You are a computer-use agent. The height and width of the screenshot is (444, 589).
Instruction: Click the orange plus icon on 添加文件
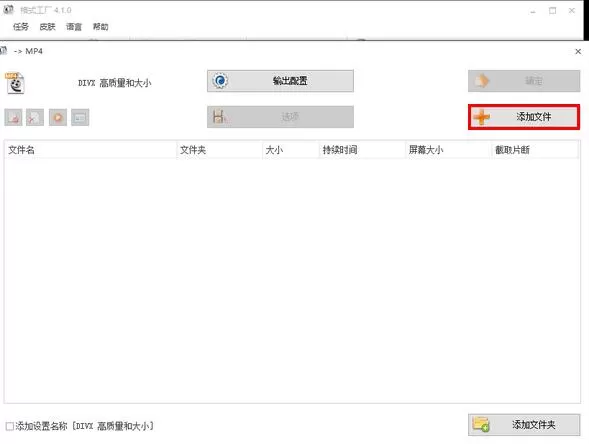click(482, 117)
